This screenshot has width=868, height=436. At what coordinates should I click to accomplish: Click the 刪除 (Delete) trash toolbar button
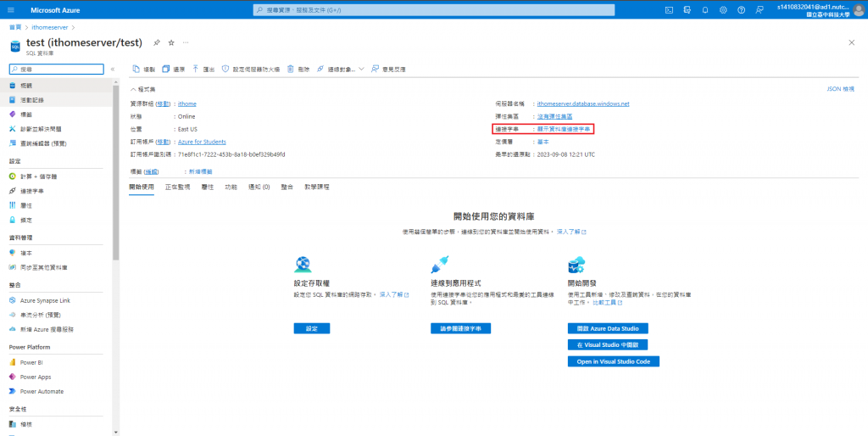[x=298, y=70]
